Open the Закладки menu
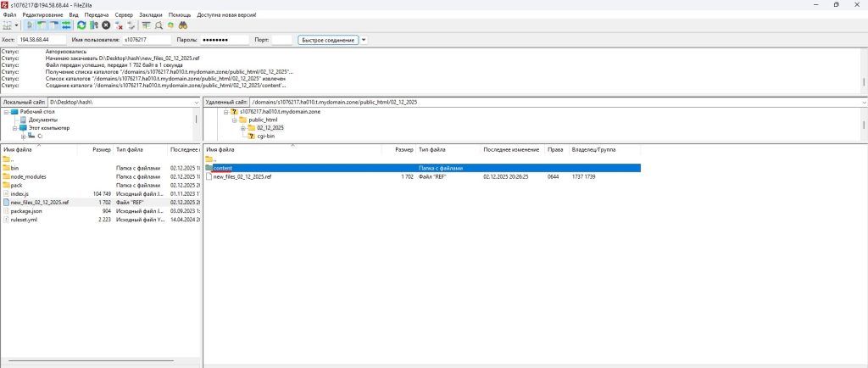This screenshot has width=868, height=368. coord(151,15)
